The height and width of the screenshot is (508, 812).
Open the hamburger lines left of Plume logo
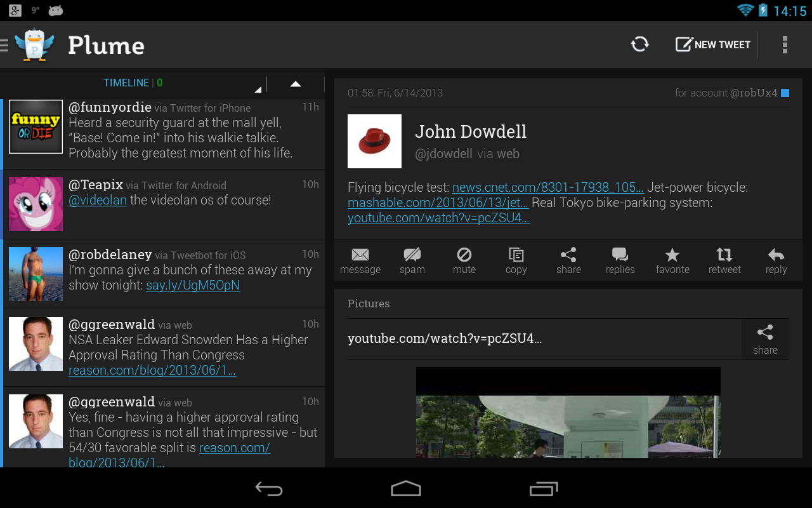pos(4,44)
